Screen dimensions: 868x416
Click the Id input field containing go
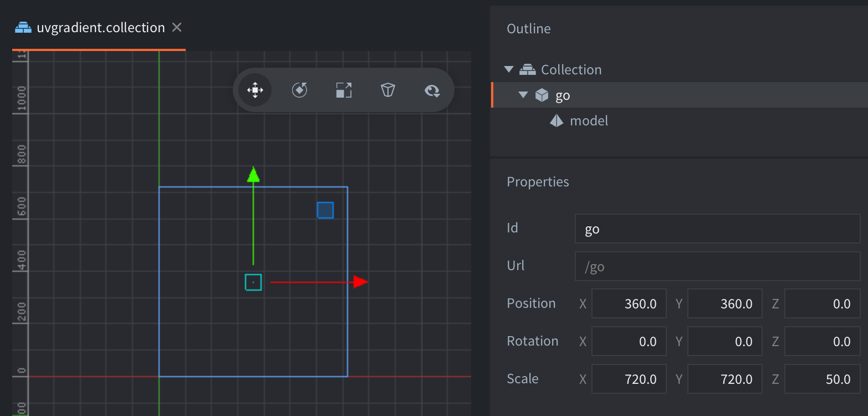pos(717,228)
